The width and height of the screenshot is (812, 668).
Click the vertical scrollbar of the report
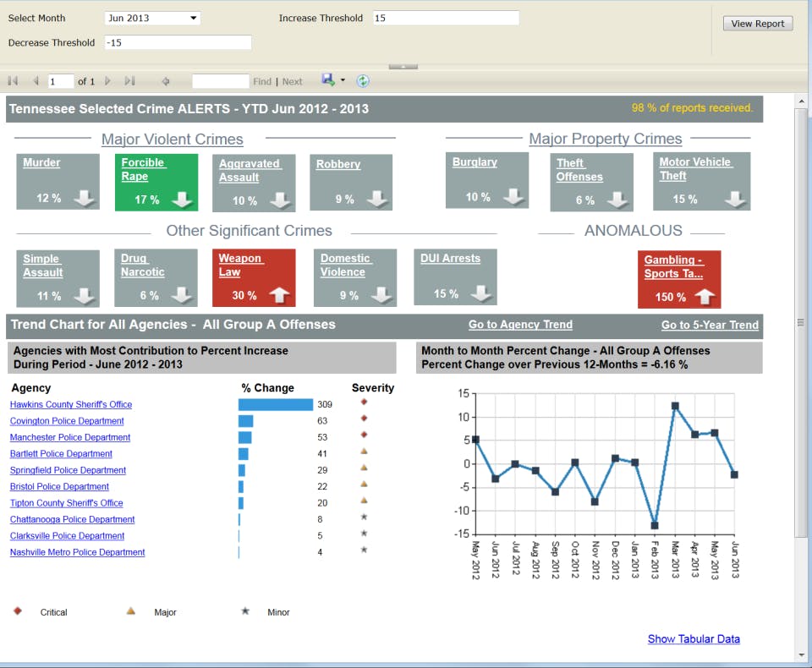[801, 321]
